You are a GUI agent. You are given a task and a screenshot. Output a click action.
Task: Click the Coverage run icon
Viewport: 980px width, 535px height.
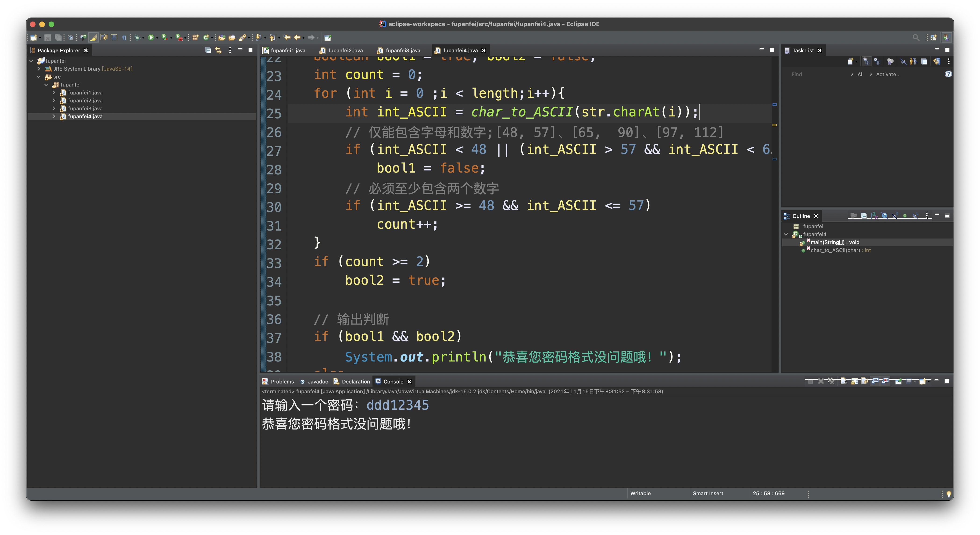165,37
